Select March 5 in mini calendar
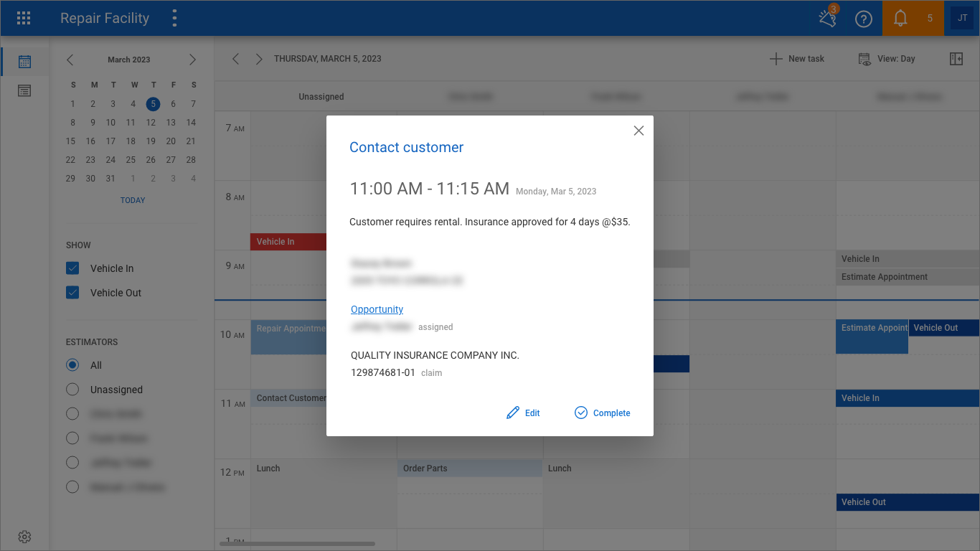 click(x=153, y=104)
